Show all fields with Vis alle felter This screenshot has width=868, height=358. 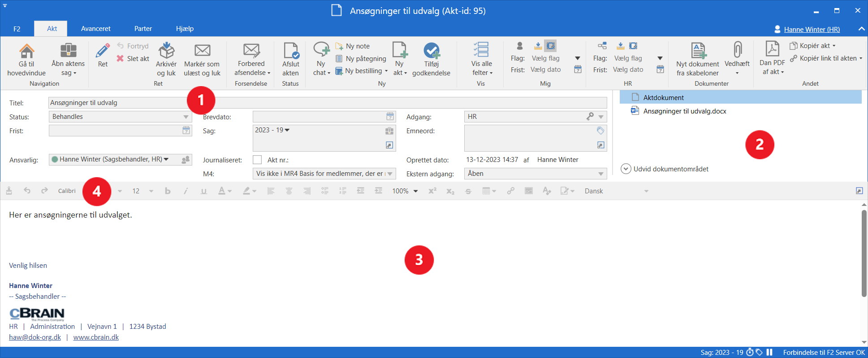(482, 60)
